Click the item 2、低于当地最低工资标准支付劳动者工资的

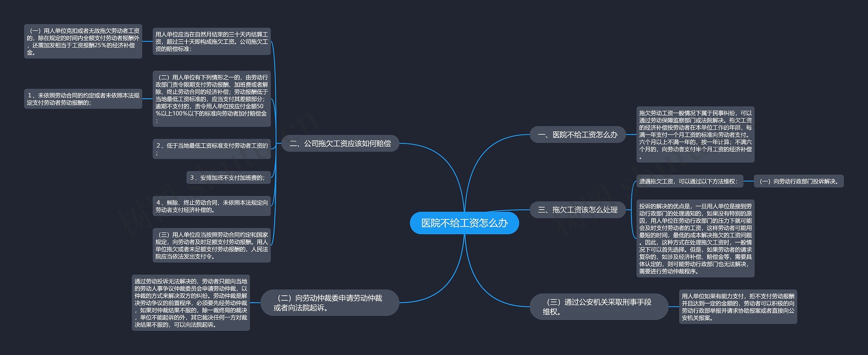tap(212, 149)
